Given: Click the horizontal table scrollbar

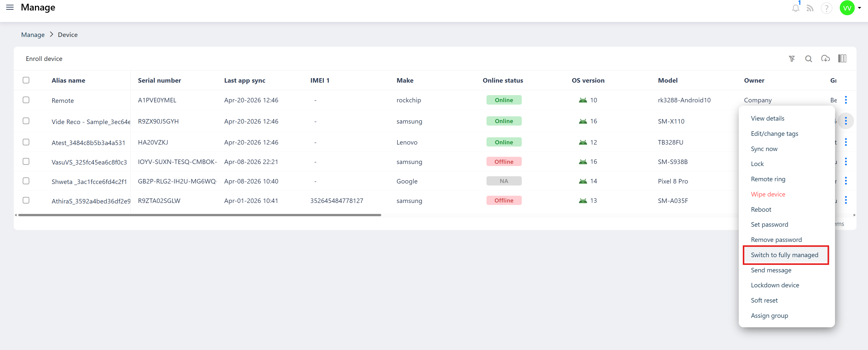Looking at the screenshot, I should (x=199, y=215).
